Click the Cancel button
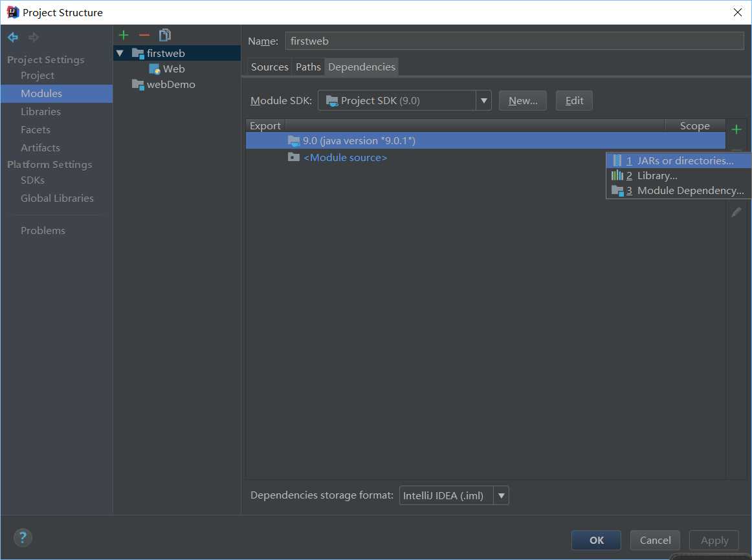Screen dimensions: 752x560 655,541
